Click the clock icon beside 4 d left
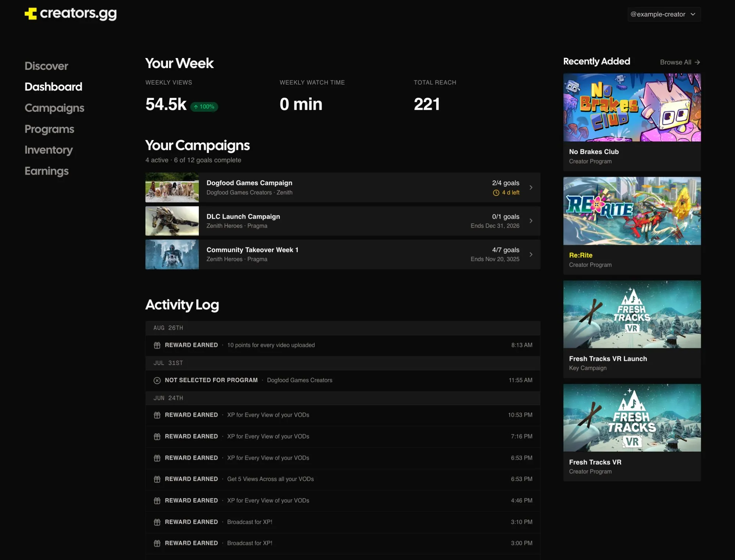Viewport: 735px width, 560px height. [x=496, y=193]
